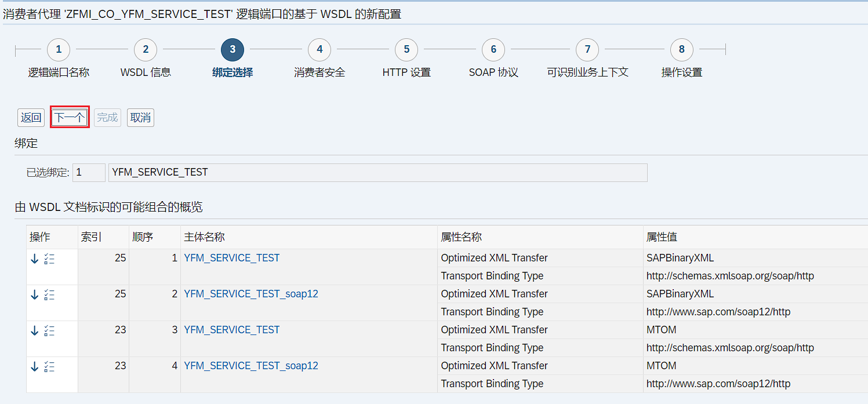The height and width of the screenshot is (404, 868).
Task: Switch to wizard step 6 SOAP 协议
Action: pos(493,50)
